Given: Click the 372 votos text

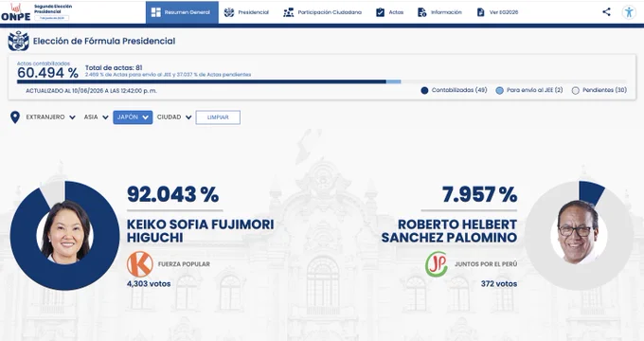Looking at the screenshot, I should click(x=499, y=284).
